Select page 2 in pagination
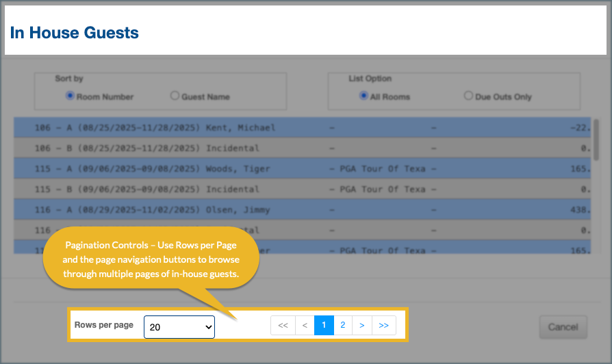 343,326
